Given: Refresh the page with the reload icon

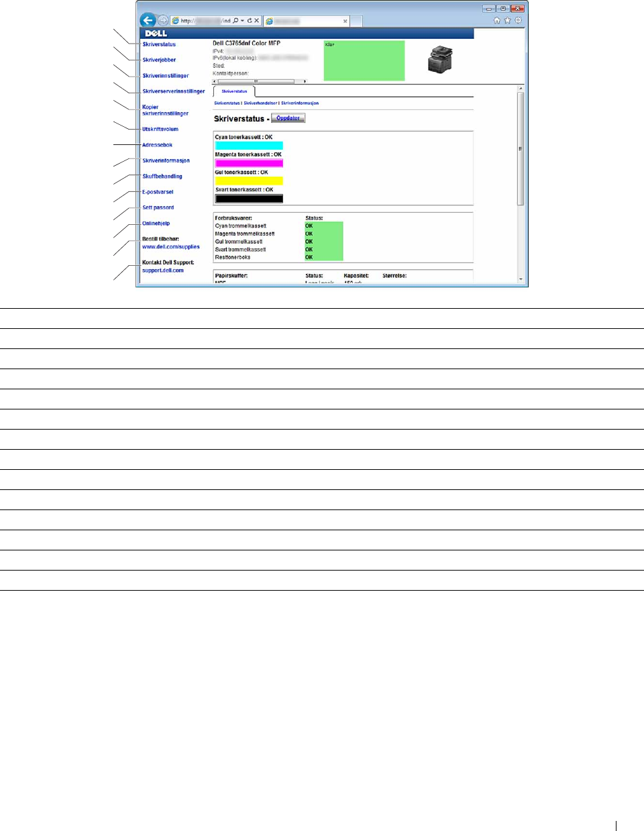Looking at the screenshot, I should (x=250, y=21).
